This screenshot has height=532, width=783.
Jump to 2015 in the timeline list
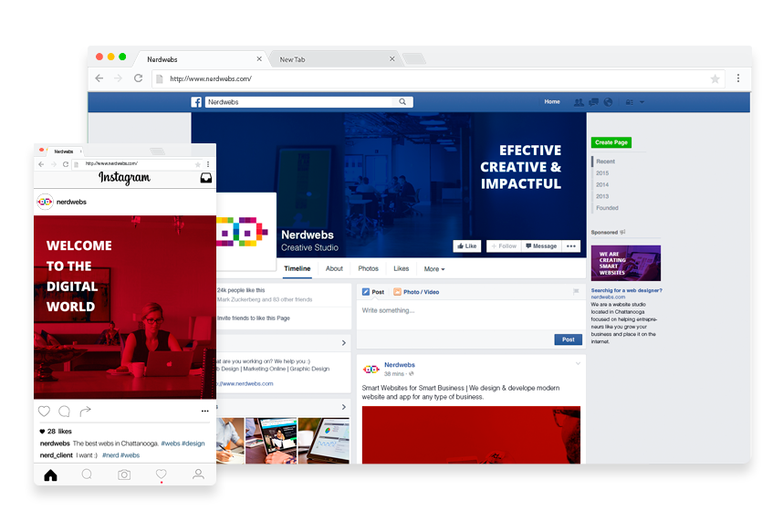click(602, 173)
